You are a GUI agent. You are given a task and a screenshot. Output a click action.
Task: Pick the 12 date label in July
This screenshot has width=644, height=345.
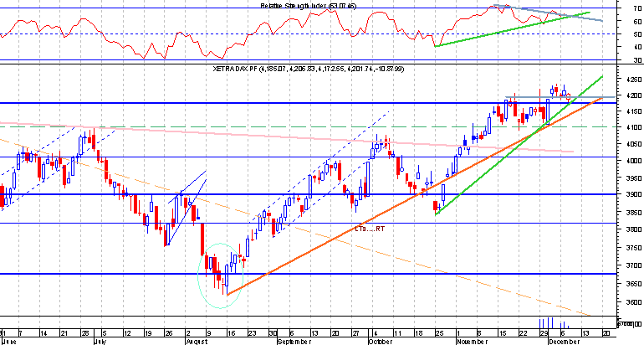click(x=127, y=333)
